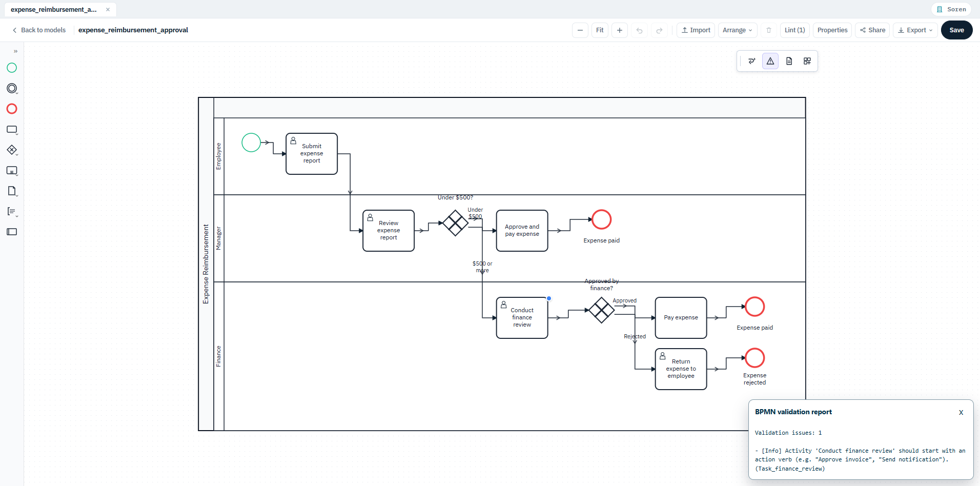Viewport: 980px width, 486px height.
Task: Zoom out with the minus button
Action: tap(580, 30)
